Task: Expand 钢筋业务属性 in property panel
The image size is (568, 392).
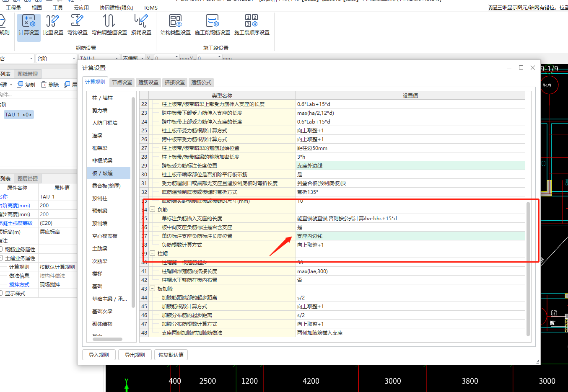Action: (x=1, y=249)
